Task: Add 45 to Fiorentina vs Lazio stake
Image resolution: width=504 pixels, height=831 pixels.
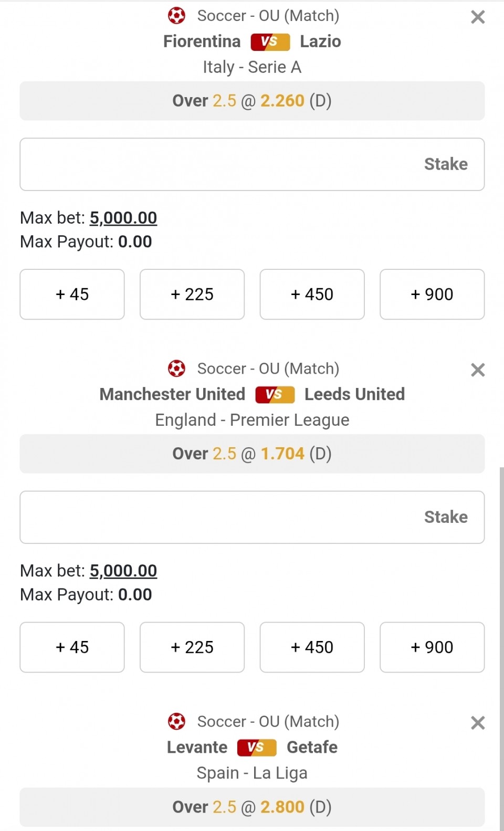Action: [72, 294]
